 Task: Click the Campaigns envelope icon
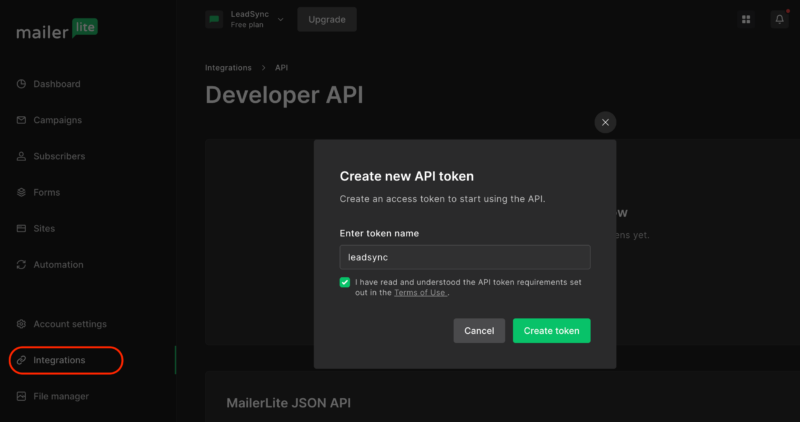22,120
